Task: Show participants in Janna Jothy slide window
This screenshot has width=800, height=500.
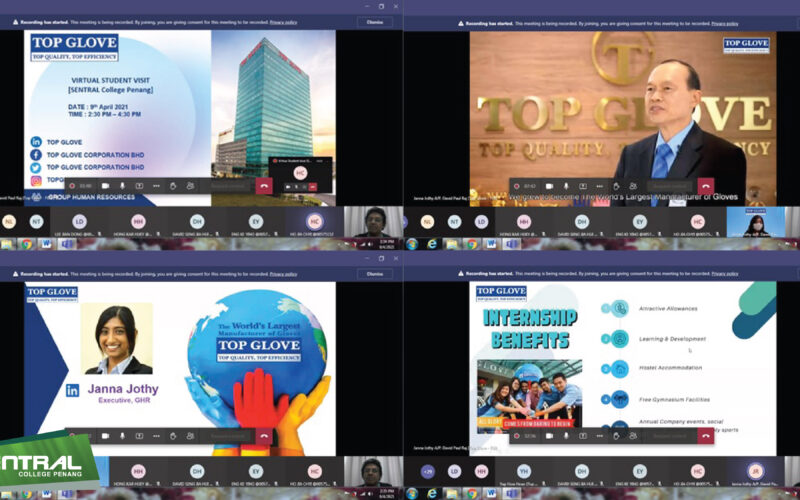Action: pos(190,436)
